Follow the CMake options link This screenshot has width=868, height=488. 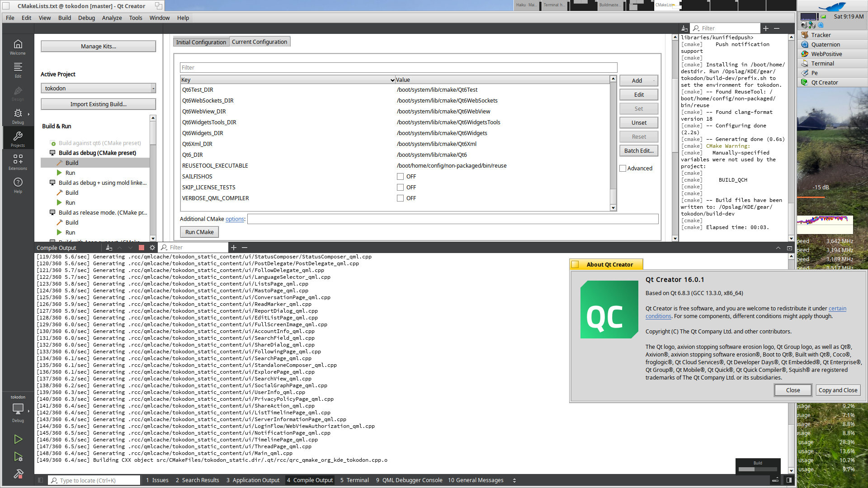click(x=235, y=219)
